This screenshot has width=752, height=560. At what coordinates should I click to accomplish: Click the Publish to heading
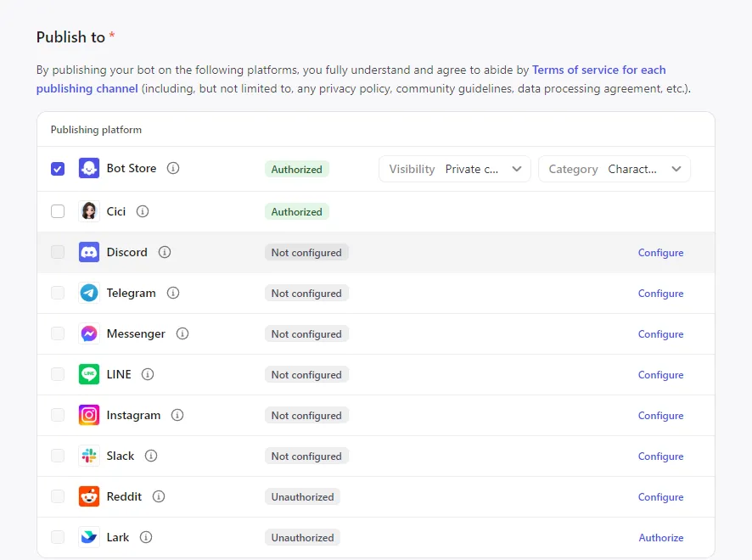tap(70, 37)
